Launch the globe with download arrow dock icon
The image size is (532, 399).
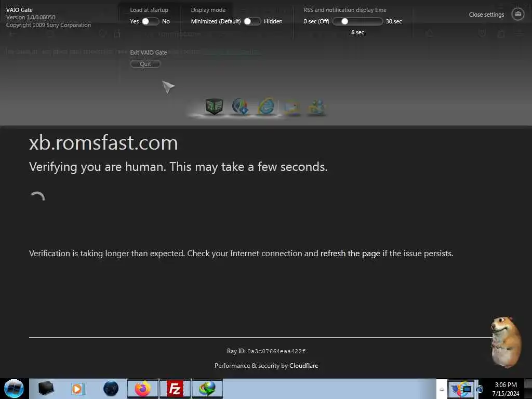pos(240,106)
